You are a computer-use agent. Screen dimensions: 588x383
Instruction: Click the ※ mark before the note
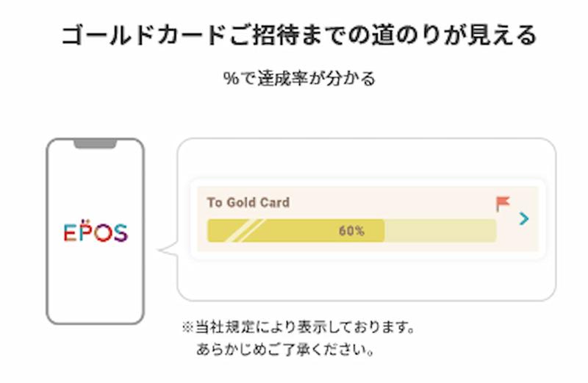[187, 326]
